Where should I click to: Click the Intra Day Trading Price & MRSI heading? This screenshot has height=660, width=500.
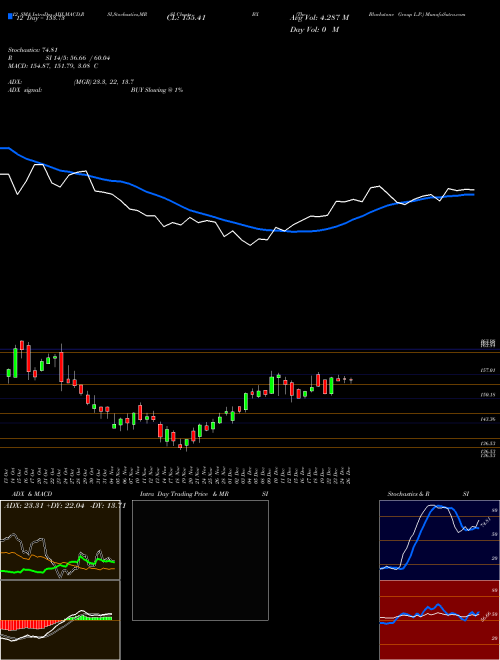204,494
